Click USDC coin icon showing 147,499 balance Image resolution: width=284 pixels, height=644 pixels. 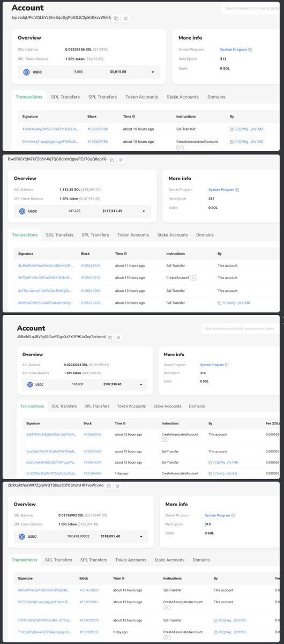click(x=23, y=211)
